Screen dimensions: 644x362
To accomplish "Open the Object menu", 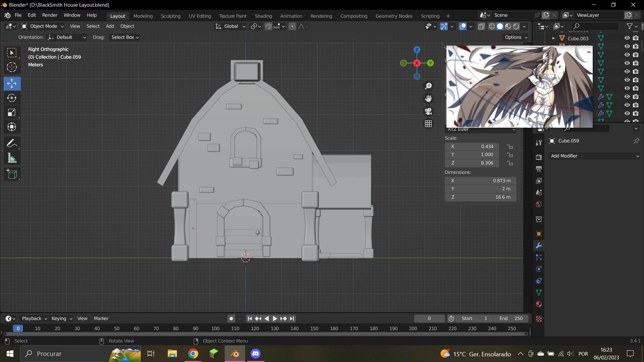I will pyautogui.click(x=127, y=26).
